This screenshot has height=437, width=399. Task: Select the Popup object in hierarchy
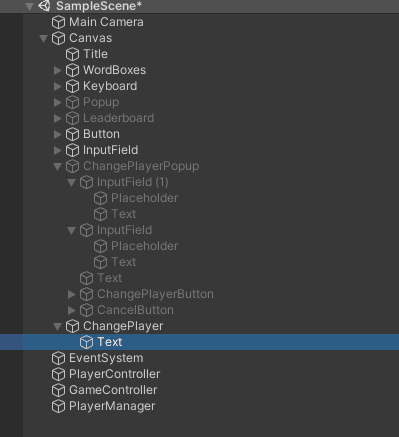101,102
